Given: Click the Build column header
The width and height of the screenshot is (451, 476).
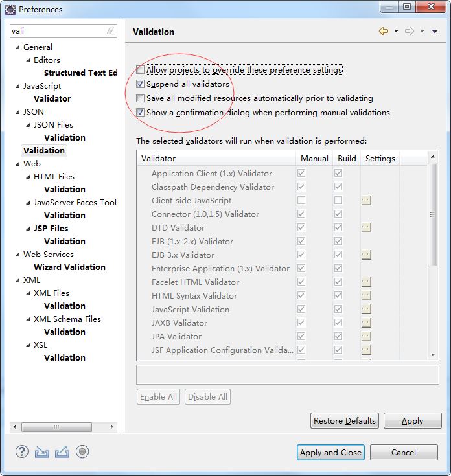Looking at the screenshot, I should [x=347, y=159].
